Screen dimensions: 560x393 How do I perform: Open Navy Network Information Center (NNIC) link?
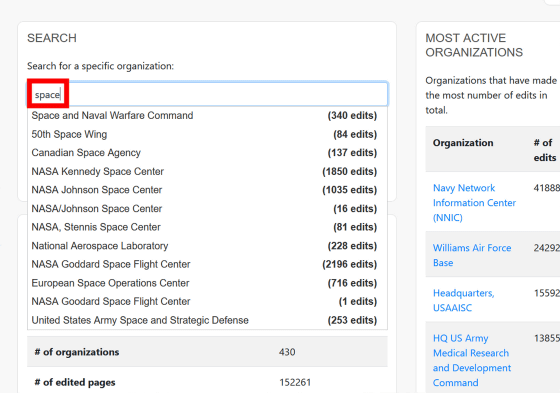[x=474, y=203]
